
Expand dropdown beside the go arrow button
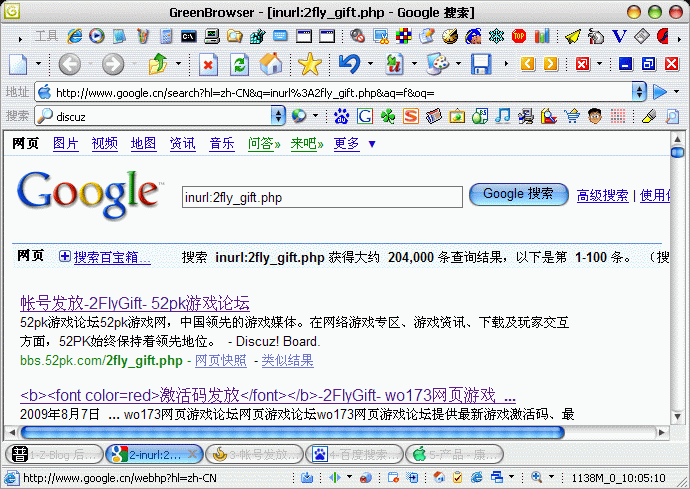tap(676, 92)
